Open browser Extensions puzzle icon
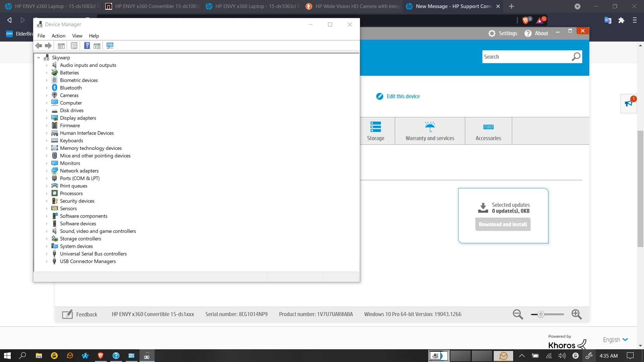This screenshot has width=644, height=362. tap(621, 20)
